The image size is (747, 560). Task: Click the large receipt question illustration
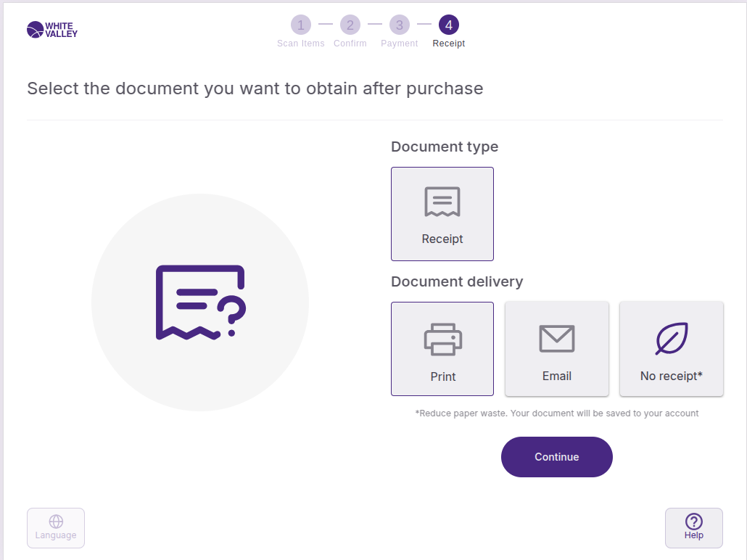click(201, 302)
